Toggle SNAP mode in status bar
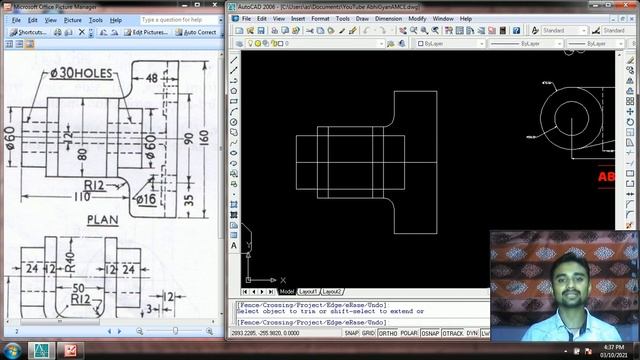This screenshot has height=360, width=640. click(x=351, y=333)
